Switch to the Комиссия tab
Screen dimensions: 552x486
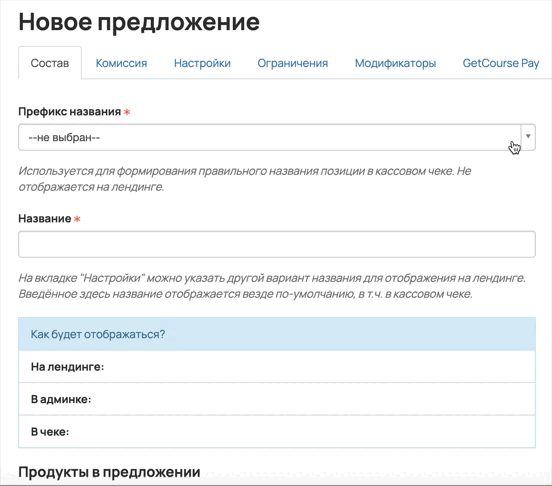pyautogui.click(x=121, y=63)
